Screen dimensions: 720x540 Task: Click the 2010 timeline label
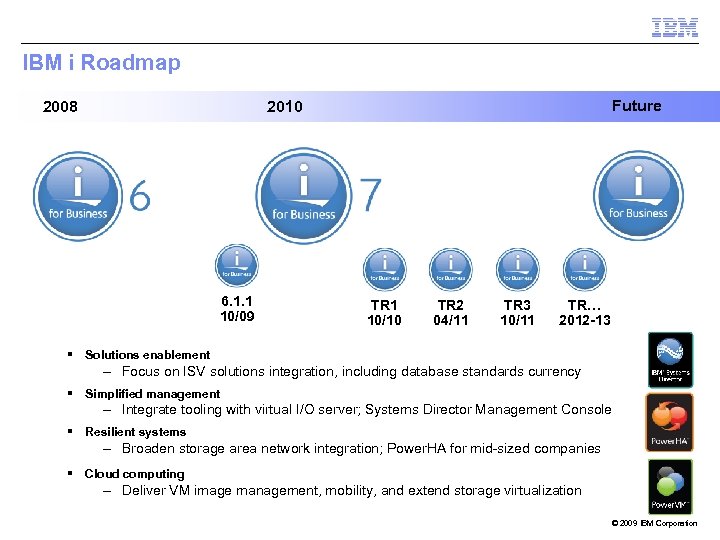(285, 107)
